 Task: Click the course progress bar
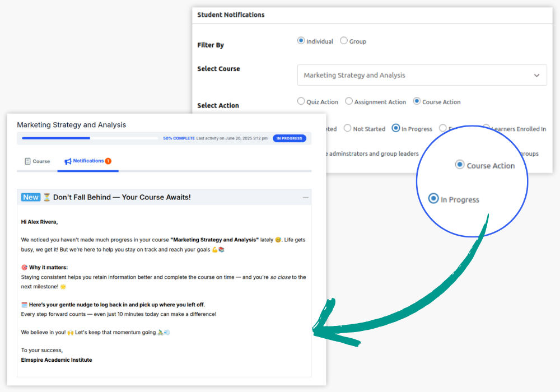click(90, 138)
